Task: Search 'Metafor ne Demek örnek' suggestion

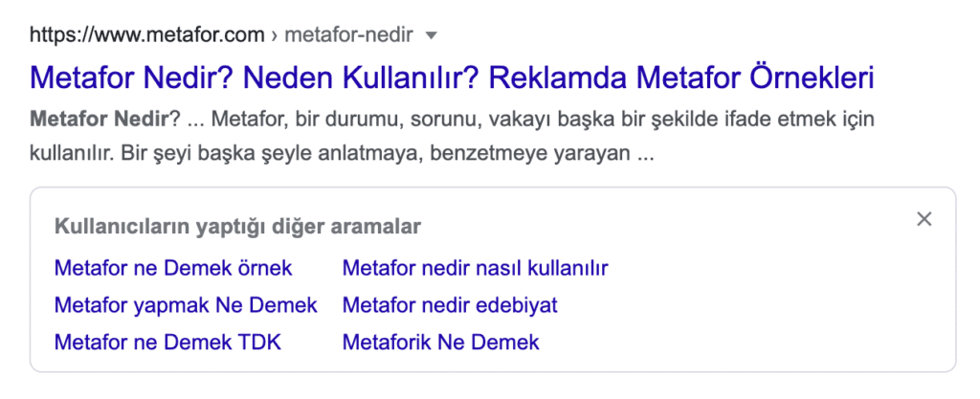Action: point(173,267)
